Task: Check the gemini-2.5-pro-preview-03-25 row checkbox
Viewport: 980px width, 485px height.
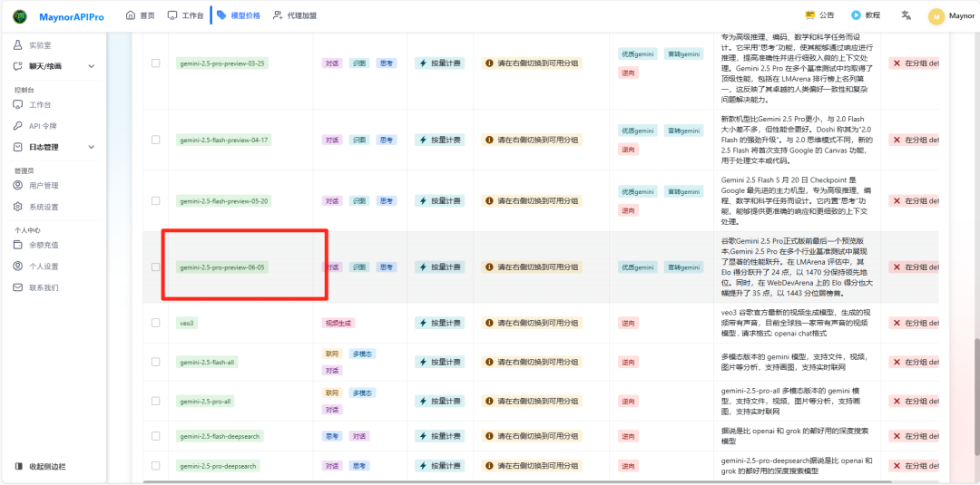Action: click(x=156, y=63)
